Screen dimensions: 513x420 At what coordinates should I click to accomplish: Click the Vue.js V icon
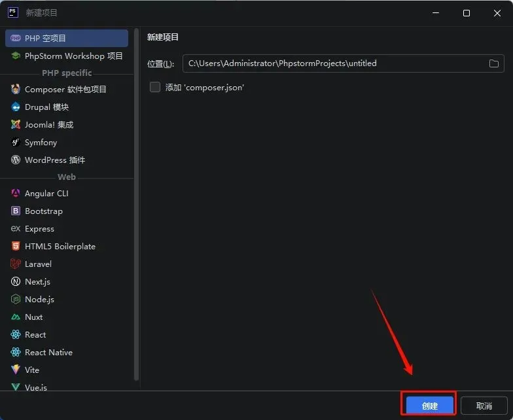(x=16, y=387)
